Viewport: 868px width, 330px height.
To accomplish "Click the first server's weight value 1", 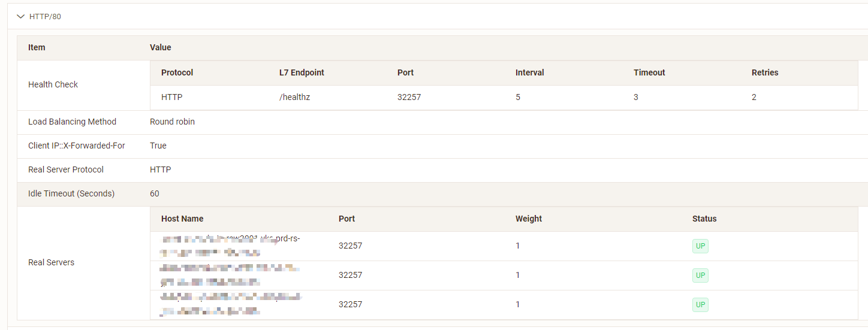I will point(518,246).
